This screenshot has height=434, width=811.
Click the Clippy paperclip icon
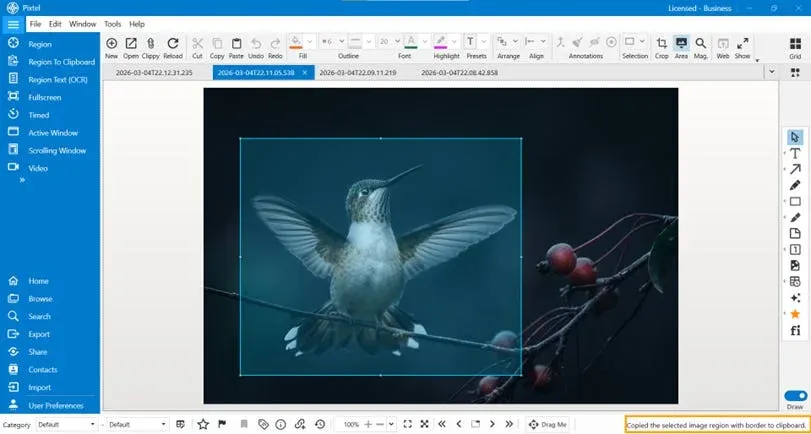tap(151, 43)
